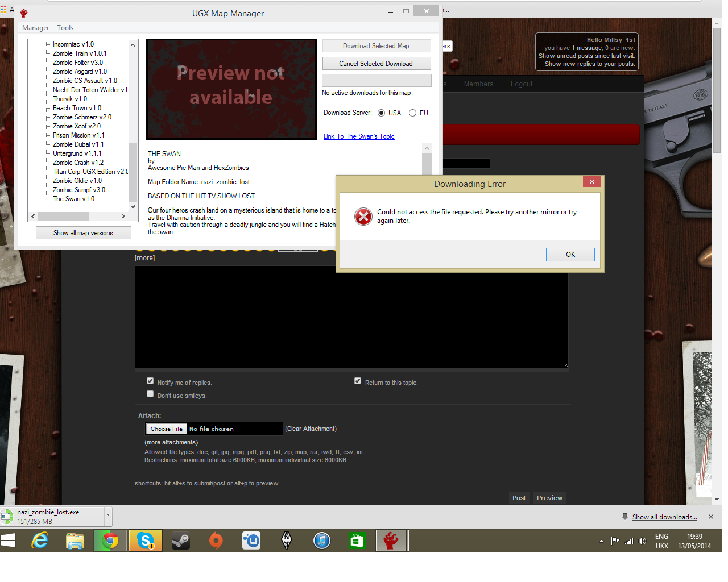Open Uplay from the taskbar
Image resolution: width=728 pixels, height=582 pixels.
[x=251, y=541]
